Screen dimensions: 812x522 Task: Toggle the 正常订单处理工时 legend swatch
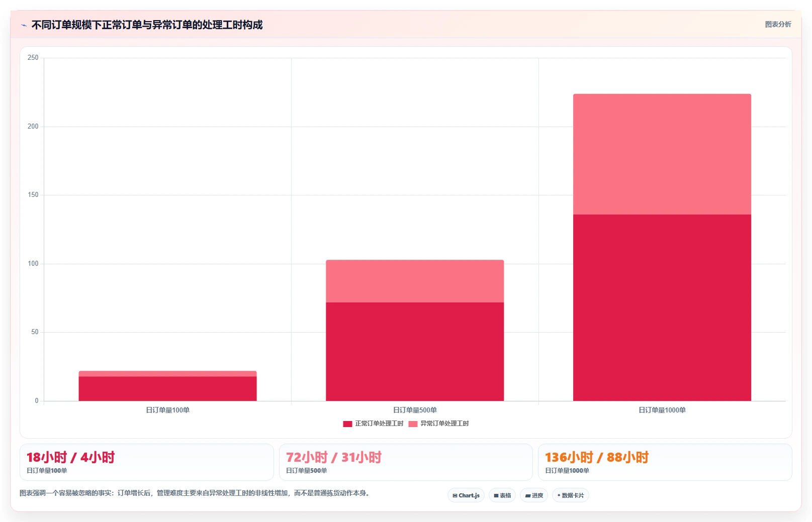(x=347, y=424)
